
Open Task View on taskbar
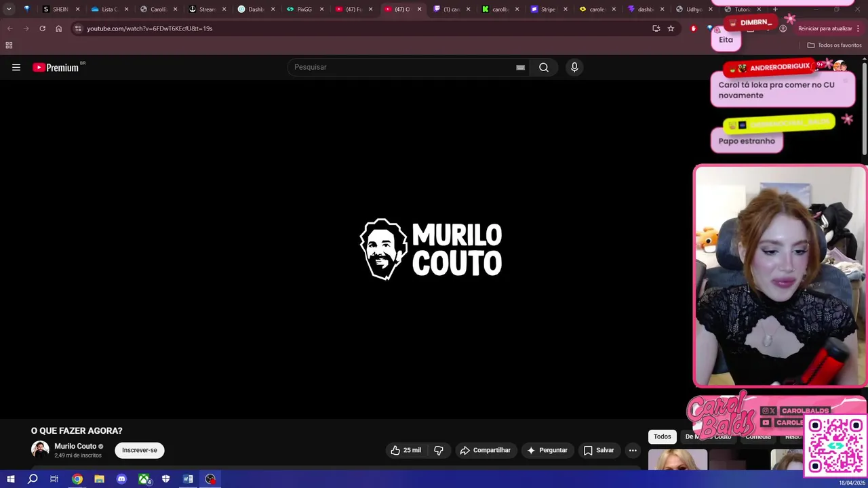pos(54,479)
